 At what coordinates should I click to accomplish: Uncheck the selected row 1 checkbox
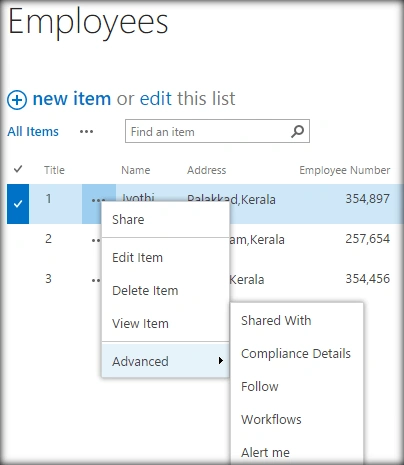[x=18, y=204]
